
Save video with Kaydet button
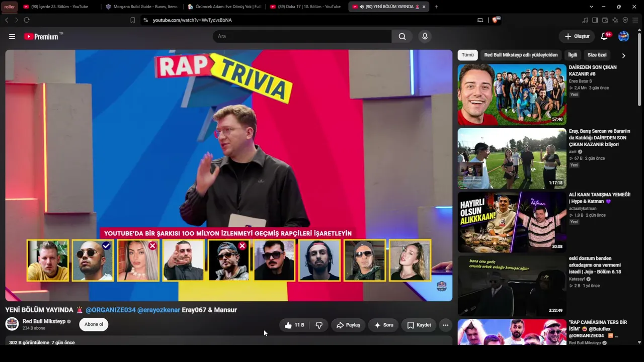tap(419, 325)
